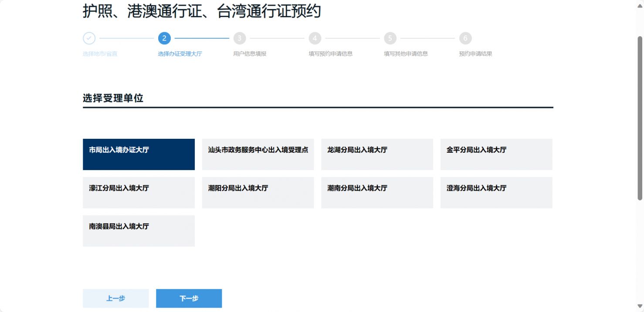Click the completed step 1 checkmark icon

89,38
